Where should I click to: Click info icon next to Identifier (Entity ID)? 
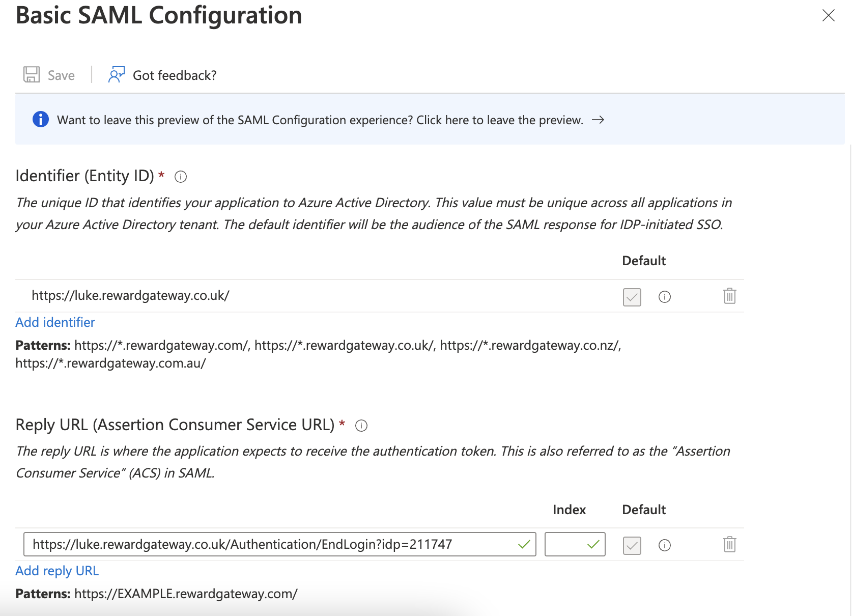pyautogui.click(x=181, y=177)
